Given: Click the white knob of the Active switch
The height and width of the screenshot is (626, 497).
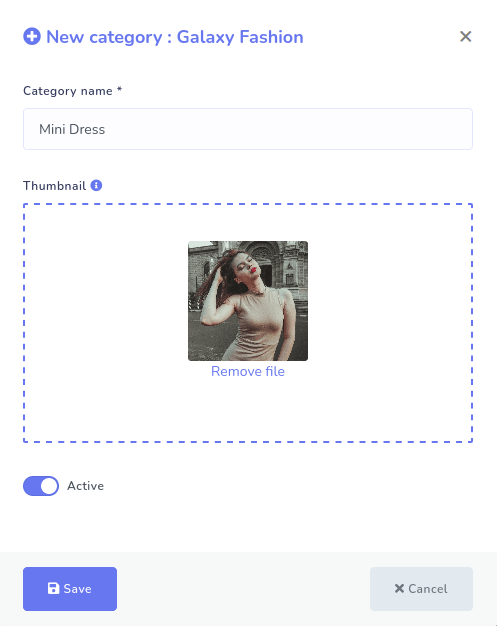Looking at the screenshot, I should click(x=49, y=486).
